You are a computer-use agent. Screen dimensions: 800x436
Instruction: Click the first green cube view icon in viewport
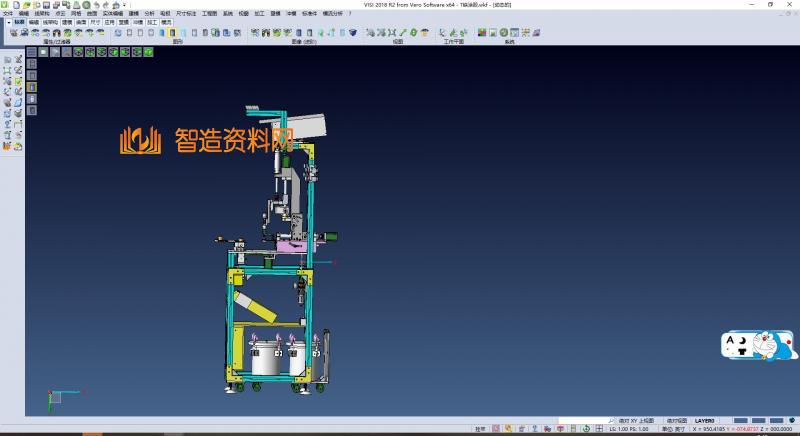[45, 52]
